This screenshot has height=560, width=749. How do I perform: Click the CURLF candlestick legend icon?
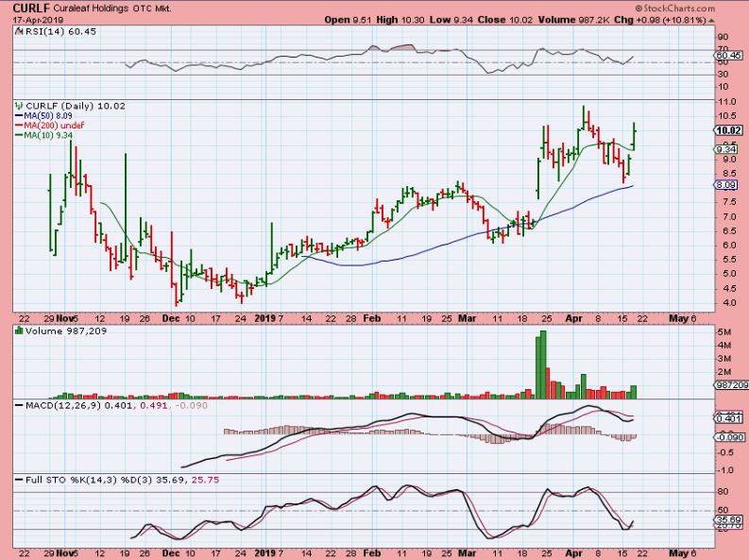pyautogui.click(x=17, y=106)
